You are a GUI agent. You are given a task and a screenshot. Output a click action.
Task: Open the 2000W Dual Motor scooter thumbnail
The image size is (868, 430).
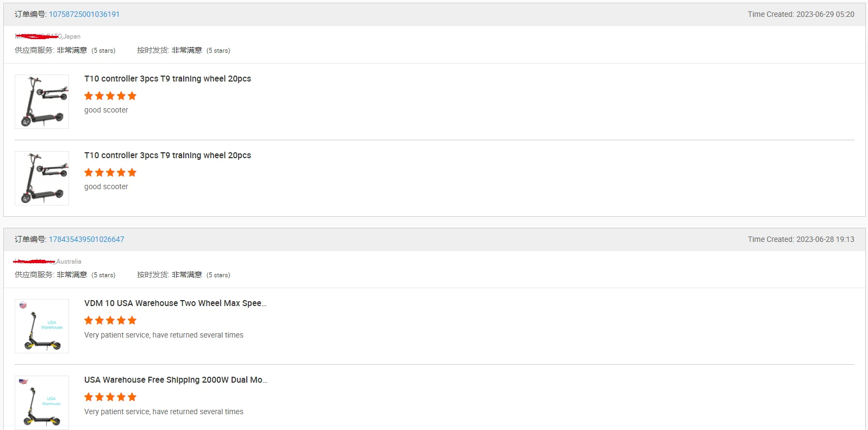coord(42,402)
